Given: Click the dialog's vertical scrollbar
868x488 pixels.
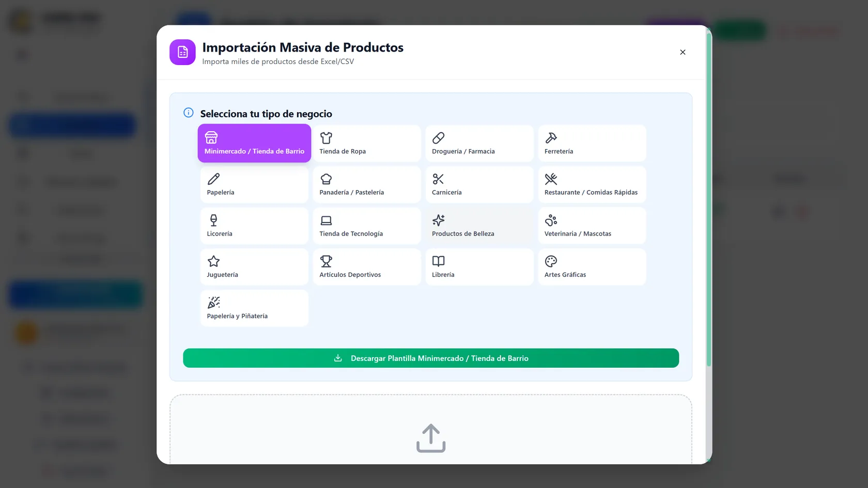Looking at the screenshot, I should coord(709,199).
